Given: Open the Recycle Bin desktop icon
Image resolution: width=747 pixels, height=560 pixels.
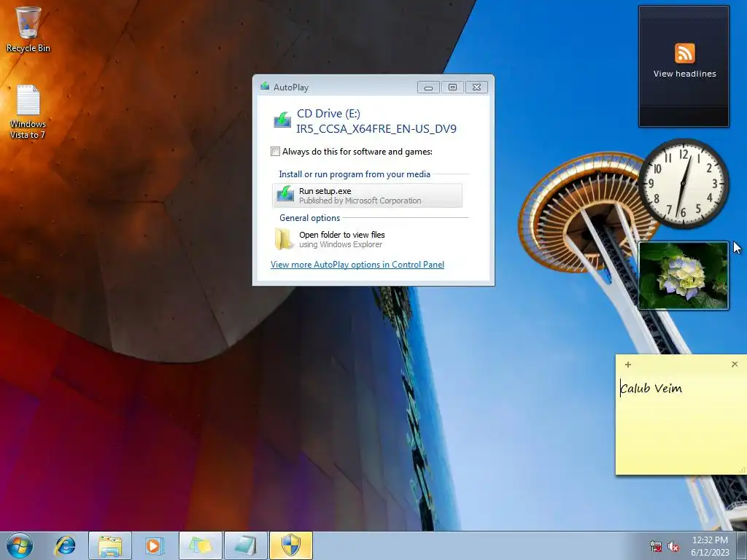Looking at the screenshot, I should [28, 28].
